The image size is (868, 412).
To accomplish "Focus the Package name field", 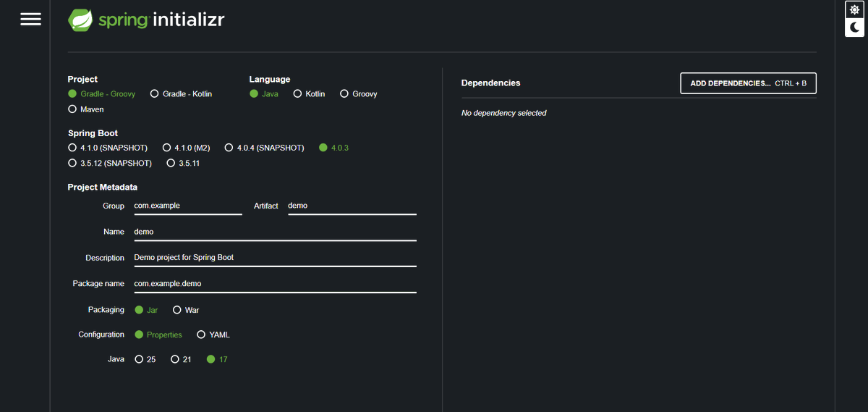I will click(275, 284).
